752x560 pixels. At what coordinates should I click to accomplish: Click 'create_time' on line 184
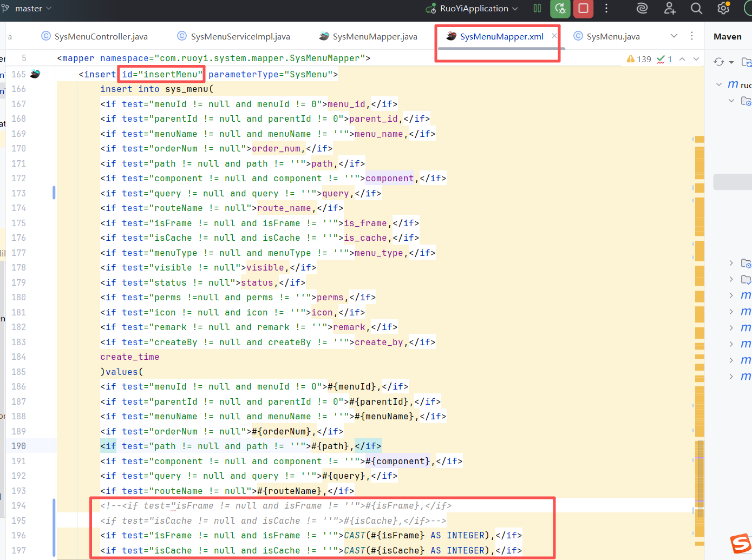130,357
